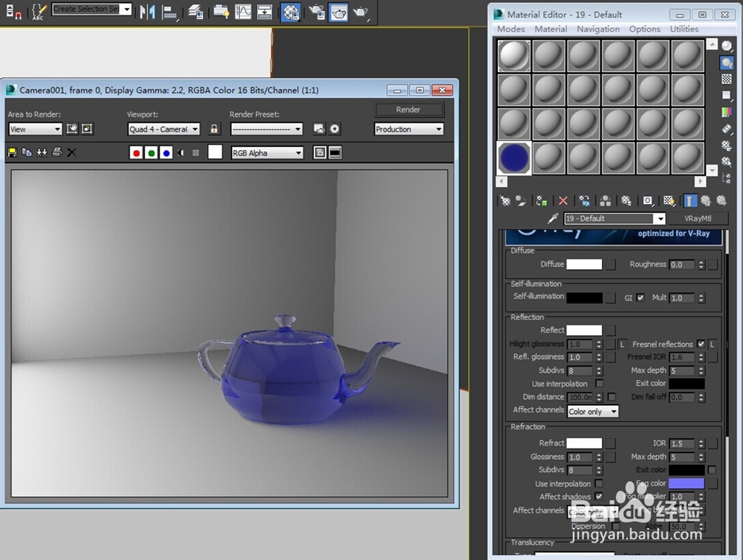Print the rendered image
The height and width of the screenshot is (560, 743).
click(57, 152)
